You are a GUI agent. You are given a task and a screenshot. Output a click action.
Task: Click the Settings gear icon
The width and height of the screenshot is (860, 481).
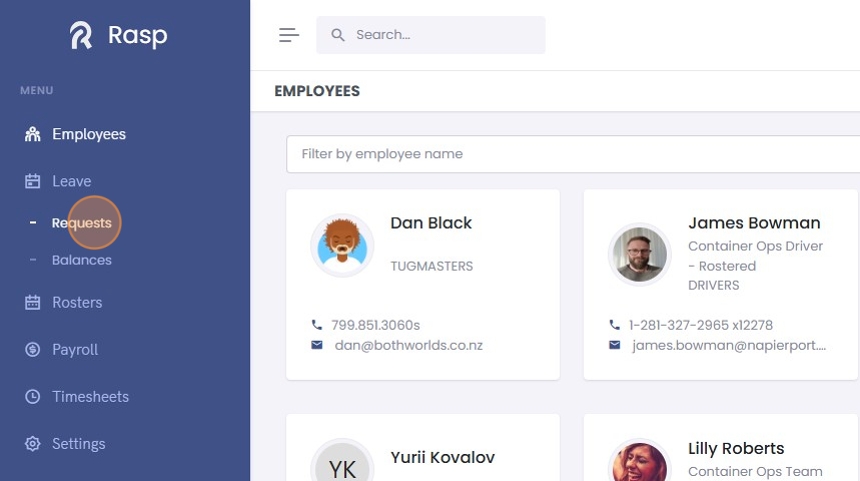[x=32, y=444]
